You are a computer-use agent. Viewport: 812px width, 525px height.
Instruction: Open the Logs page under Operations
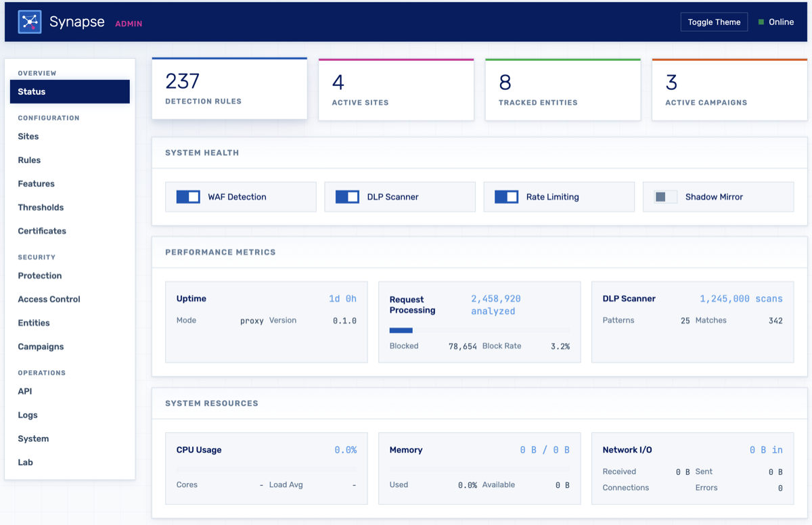(27, 415)
